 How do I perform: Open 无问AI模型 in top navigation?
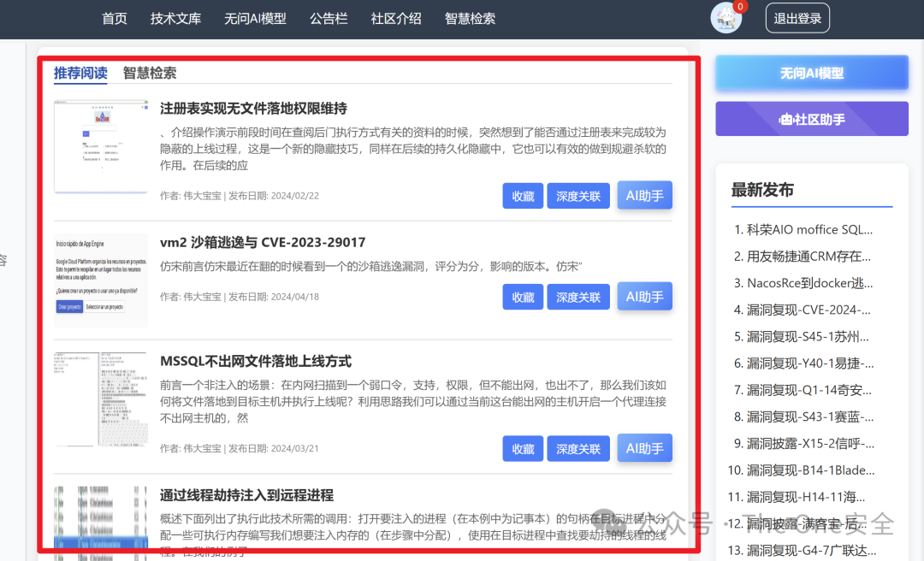pos(255,18)
